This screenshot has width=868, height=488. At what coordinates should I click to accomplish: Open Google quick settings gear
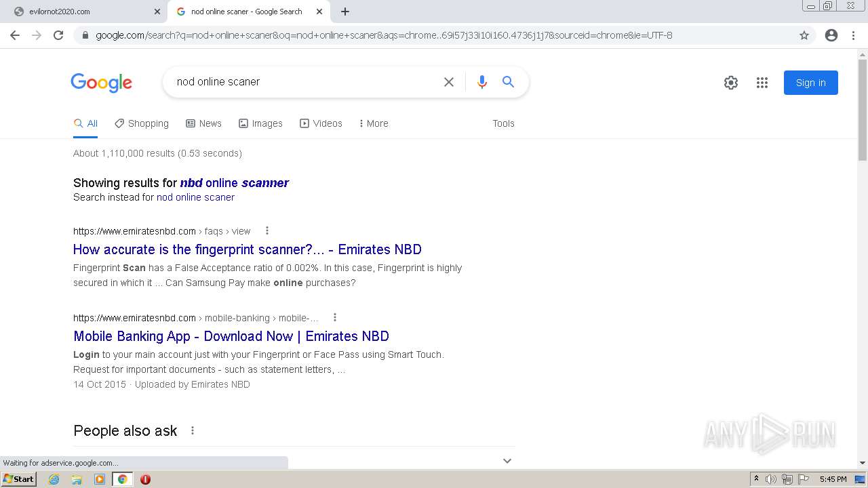(731, 83)
